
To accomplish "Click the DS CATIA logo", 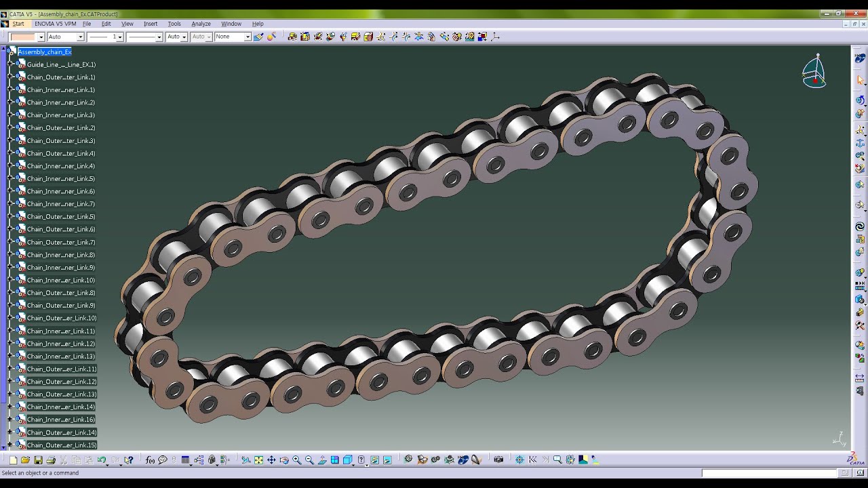I will pos(856,460).
